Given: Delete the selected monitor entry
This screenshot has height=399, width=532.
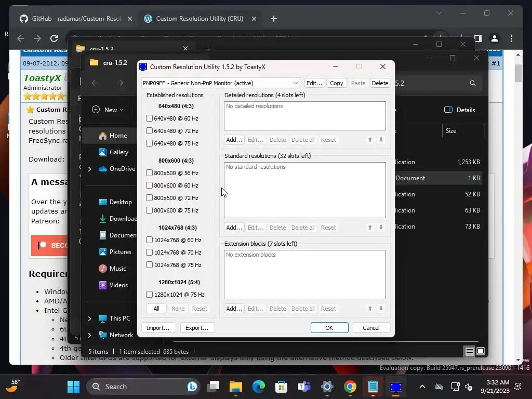Looking at the screenshot, I should (x=380, y=83).
